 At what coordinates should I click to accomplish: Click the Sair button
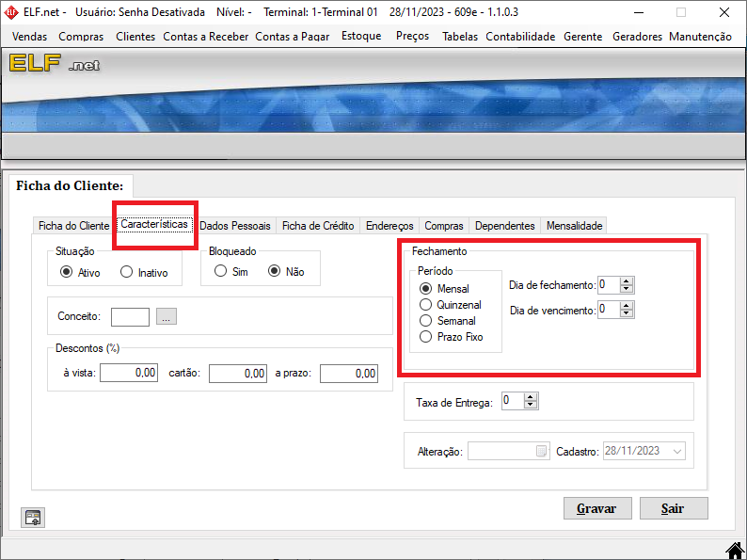[674, 508]
